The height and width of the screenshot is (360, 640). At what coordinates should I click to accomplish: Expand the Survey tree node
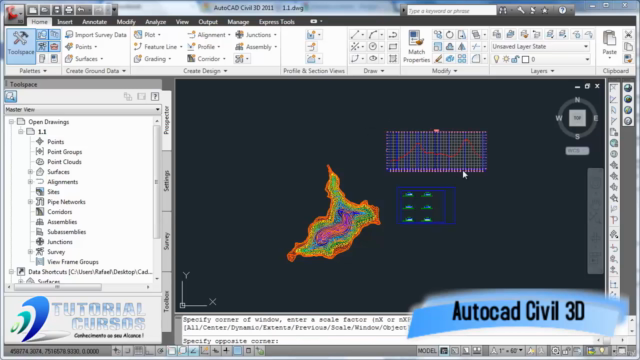pyautogui.click(x=30, y=252)
